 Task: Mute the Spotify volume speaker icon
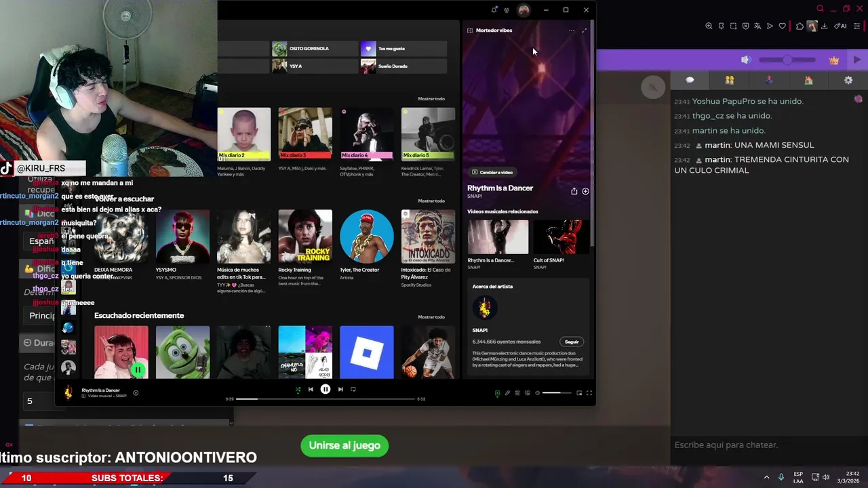click(x=537, y=393)
